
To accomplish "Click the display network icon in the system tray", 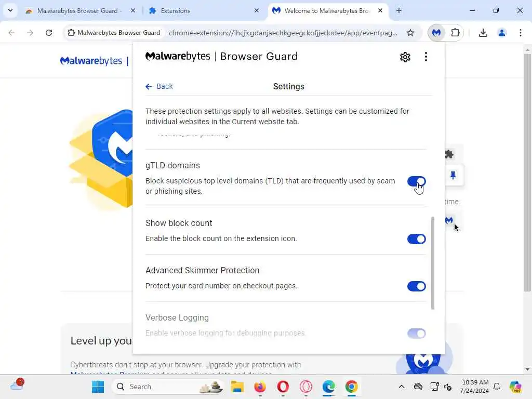I will click(434, 387).
